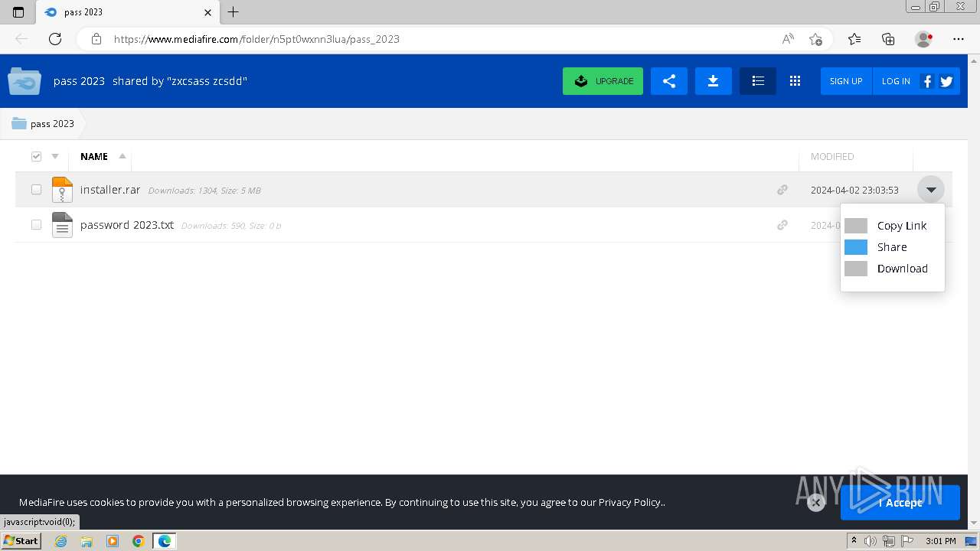
Task: Click the LOG IN button
Action: pos(896,81)
